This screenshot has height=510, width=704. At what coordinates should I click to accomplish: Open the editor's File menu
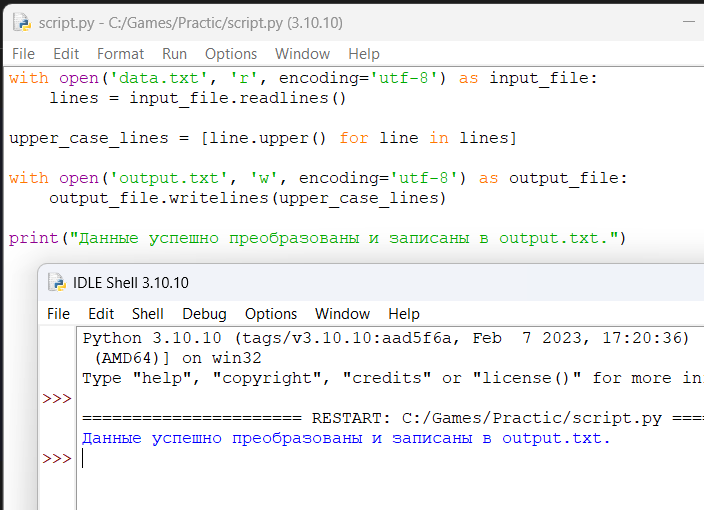coord(22,54)
